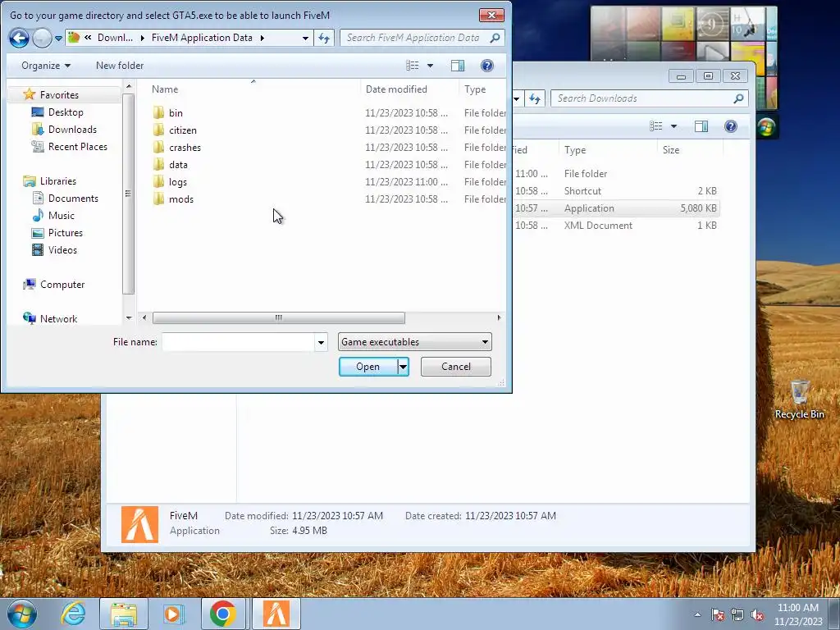
Task: Click the search magnifier in FiveM Application Data box
Action: tap(495, 38)
